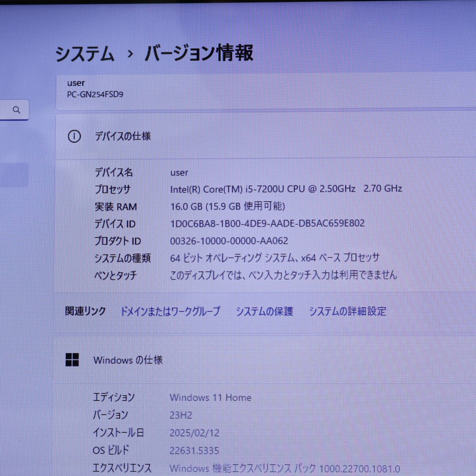Select the インストール日 label
Image resolution: width=476 pixels, height=476 pixels.
coord(118,432)
